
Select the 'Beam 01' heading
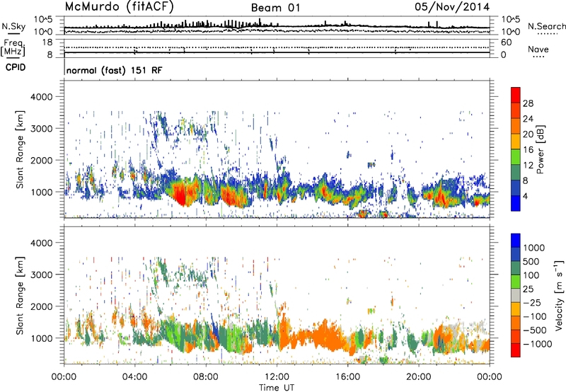(275, 8)
